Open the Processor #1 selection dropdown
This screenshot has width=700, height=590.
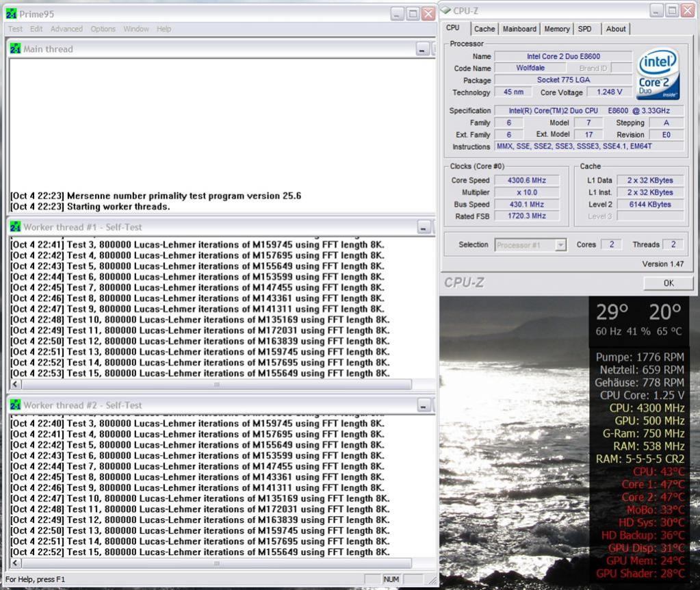tap(530, 245)
